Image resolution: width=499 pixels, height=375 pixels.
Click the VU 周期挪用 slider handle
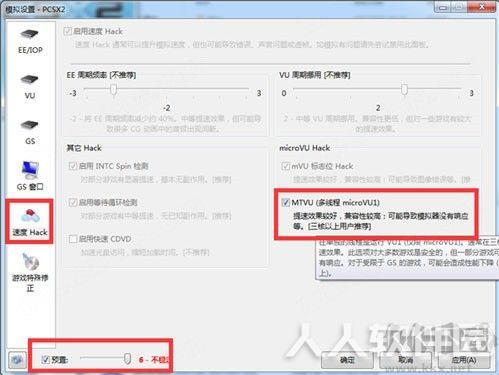click(x=404, y=89)
